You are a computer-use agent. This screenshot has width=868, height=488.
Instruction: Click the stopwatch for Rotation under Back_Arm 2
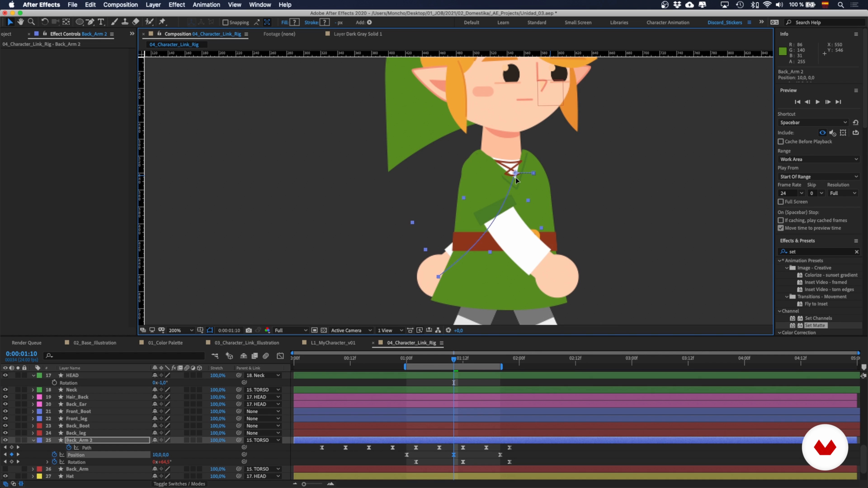coord(54,462)
